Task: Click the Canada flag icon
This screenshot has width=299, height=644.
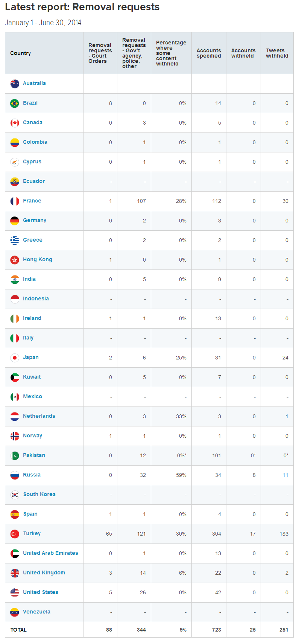Action: tap(15, 123)
